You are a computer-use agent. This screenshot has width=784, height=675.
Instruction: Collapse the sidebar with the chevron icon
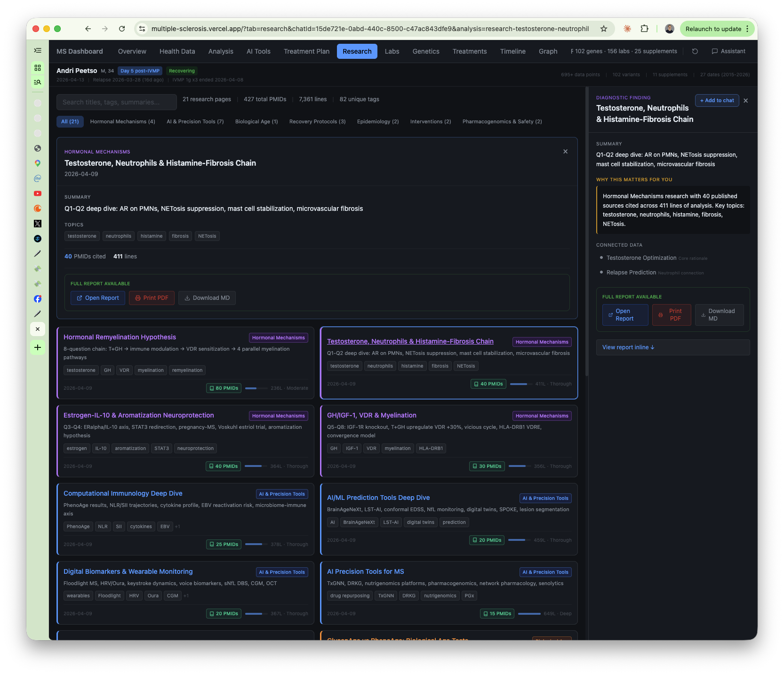tap(37, 49)
